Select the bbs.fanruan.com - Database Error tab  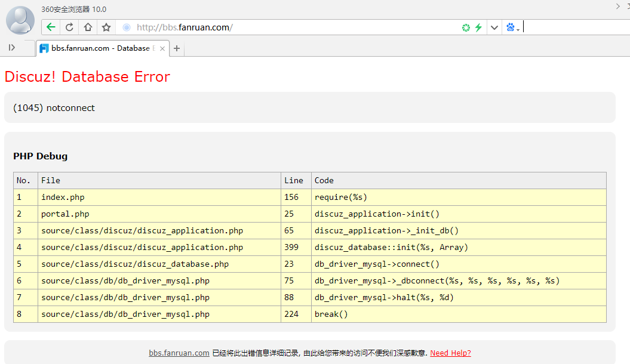99,48
